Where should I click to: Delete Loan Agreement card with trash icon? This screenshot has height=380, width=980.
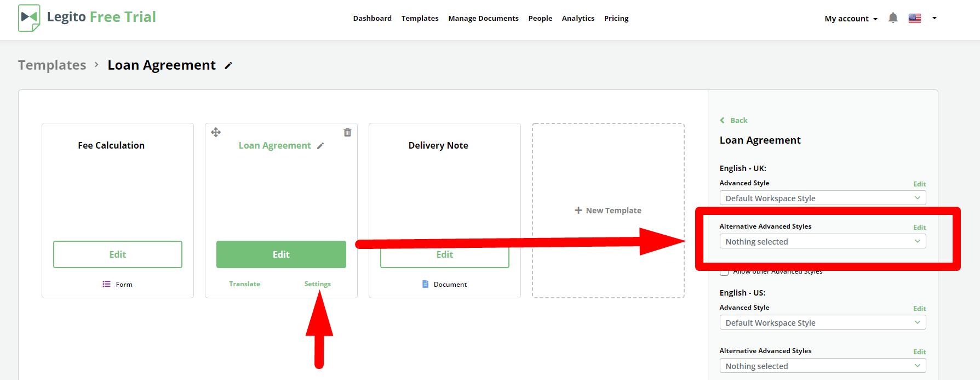(x=347, y=132)
